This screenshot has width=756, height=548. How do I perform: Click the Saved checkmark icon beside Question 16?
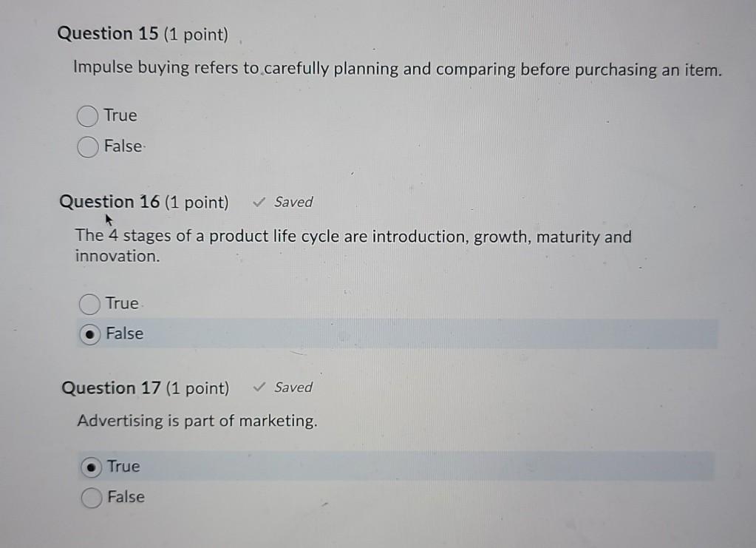[x=259, y=201]
